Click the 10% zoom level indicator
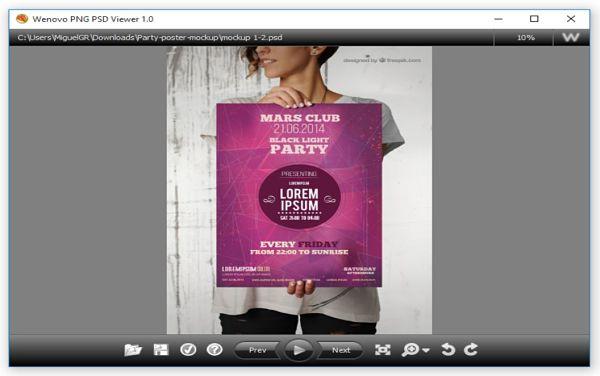Viewport: 600px width, 376px height. [x=525, y=37]
